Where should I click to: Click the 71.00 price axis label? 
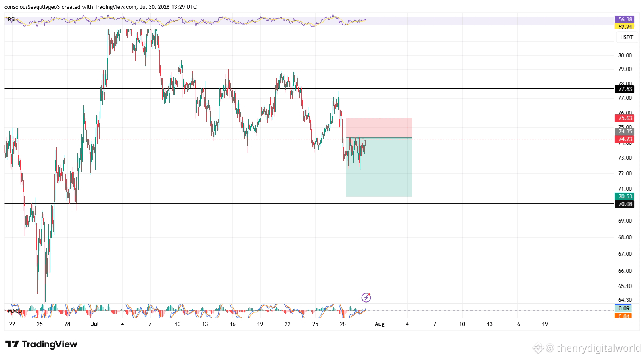click(625, 189)
